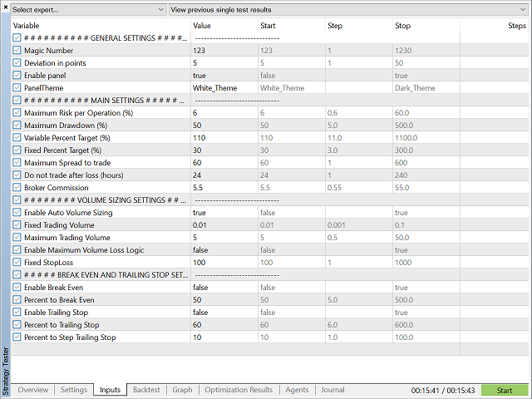Select the PanelTheme stop value Dark_Theme
532x399 pixels.
(x=415, y=88)
